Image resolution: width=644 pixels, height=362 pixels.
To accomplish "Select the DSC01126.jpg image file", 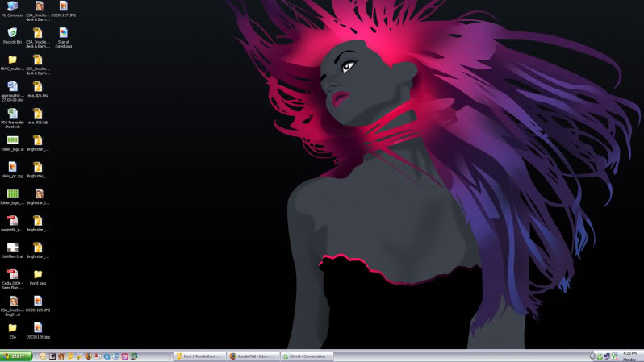I will [x=38, y=331].
